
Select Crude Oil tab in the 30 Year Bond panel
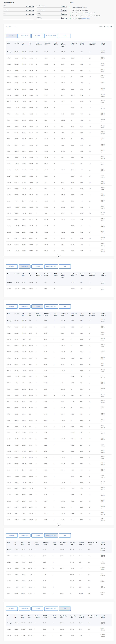coord(37,266)
